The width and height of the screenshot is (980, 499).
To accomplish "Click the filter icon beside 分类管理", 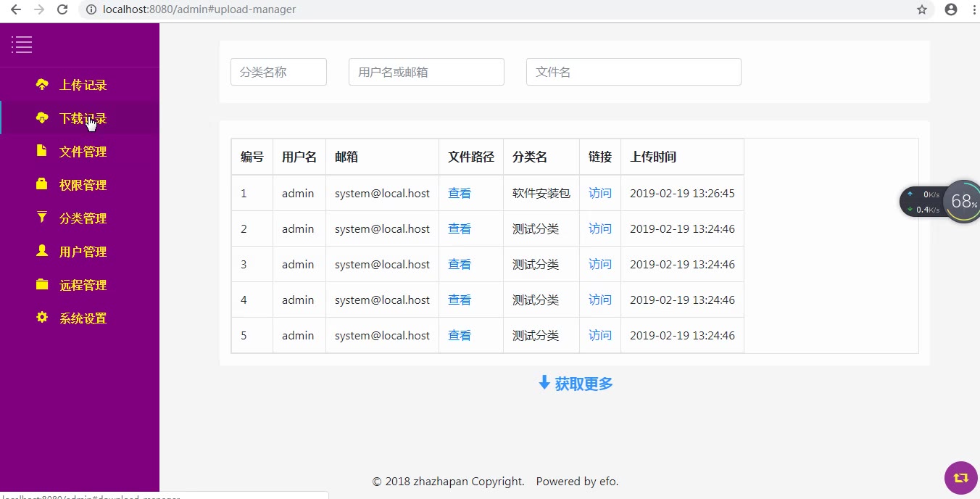I will (42, 218).
